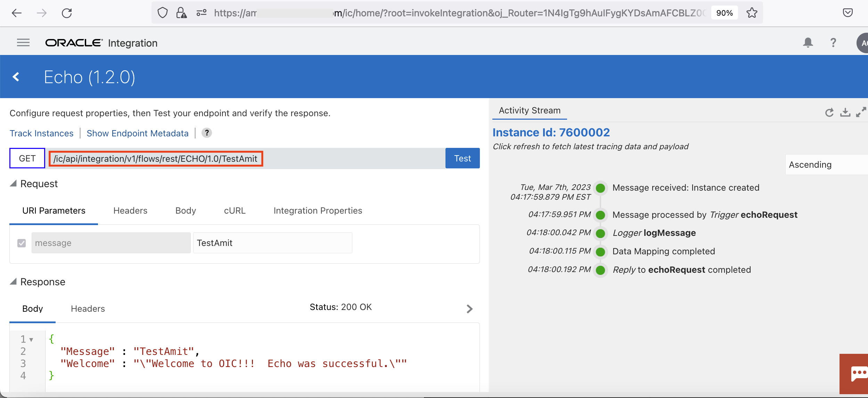868x398 pixels.
Task: Toggle tracking protection via the shield icon
Action: [162, 13]
